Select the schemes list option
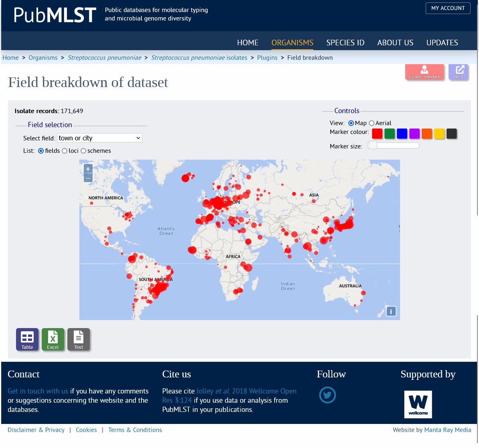The height and width of the screenshot is (448, 479). pos(83,151)
